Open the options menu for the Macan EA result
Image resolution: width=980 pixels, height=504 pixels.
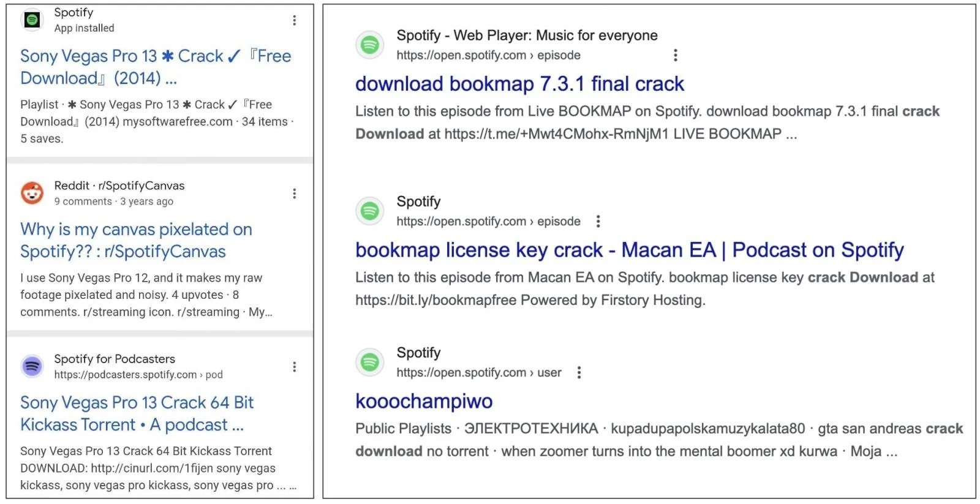[598, 221]
